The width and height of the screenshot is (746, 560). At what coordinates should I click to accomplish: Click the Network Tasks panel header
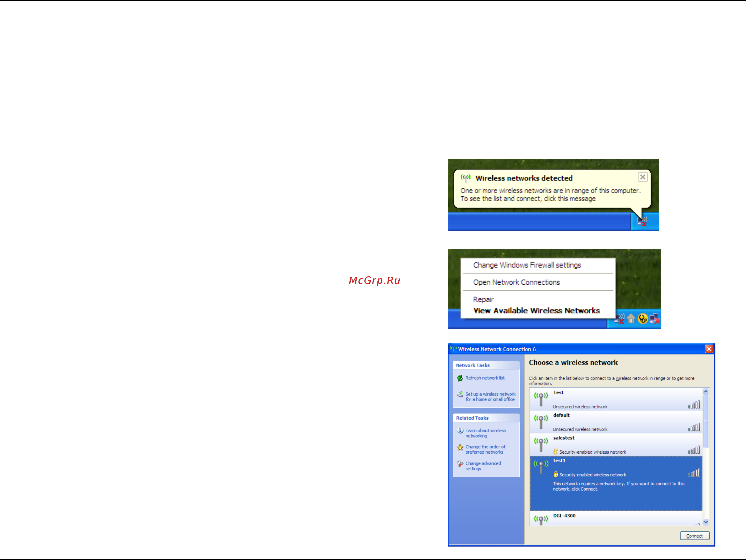[x=486, y=365]
